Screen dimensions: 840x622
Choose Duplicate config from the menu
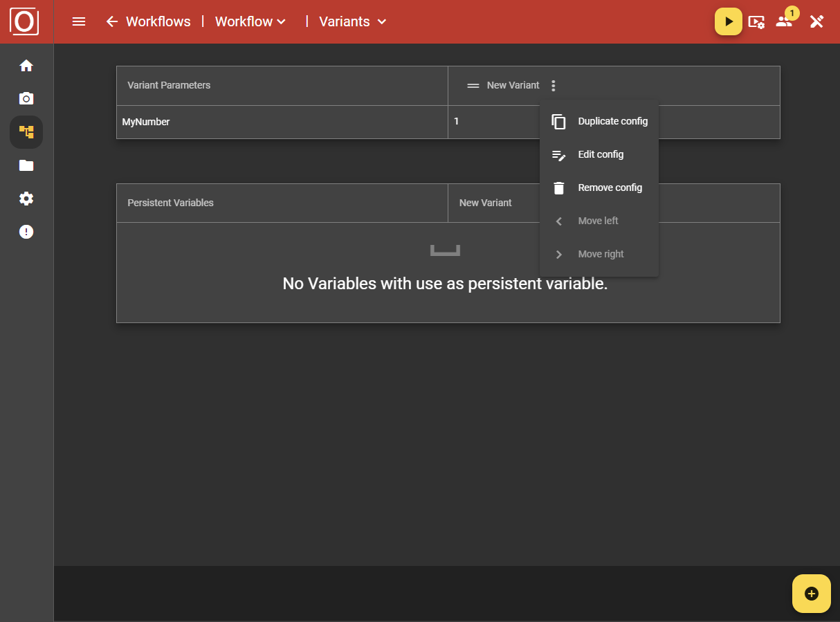(612, 121)
